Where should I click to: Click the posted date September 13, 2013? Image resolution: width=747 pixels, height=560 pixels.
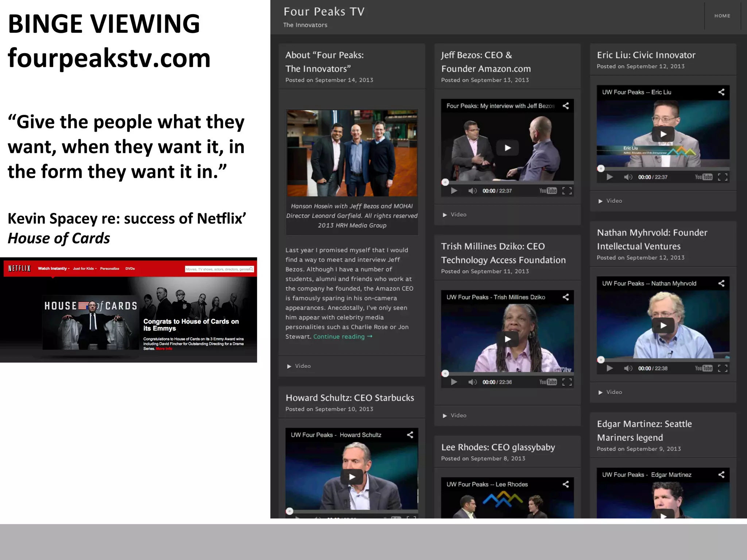500,80
